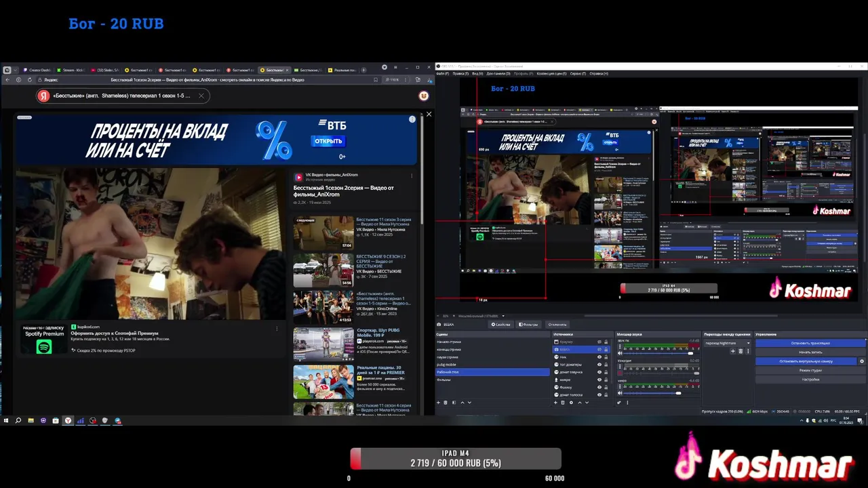Open Windows Start menu
868x488 pixels.
pos(5,420)
